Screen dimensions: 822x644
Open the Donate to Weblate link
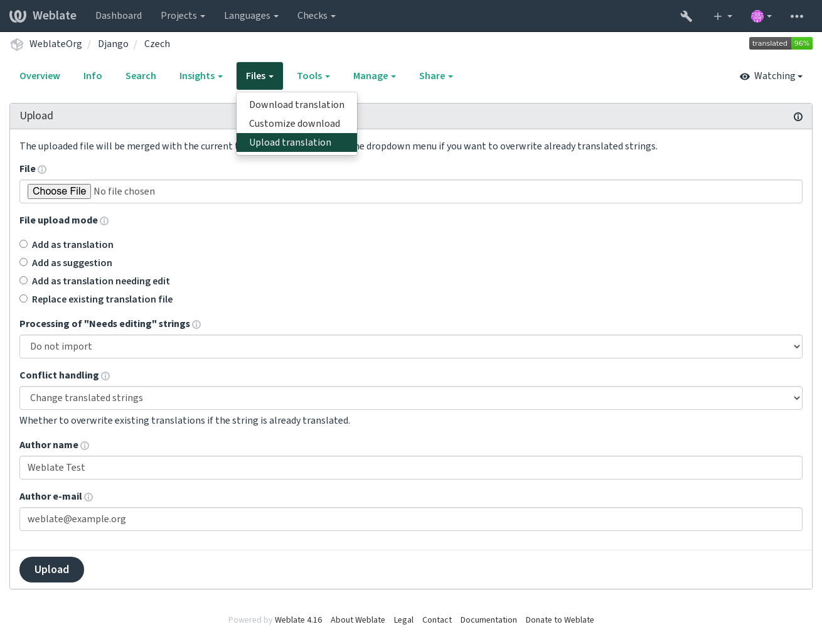tap(560, 620)
